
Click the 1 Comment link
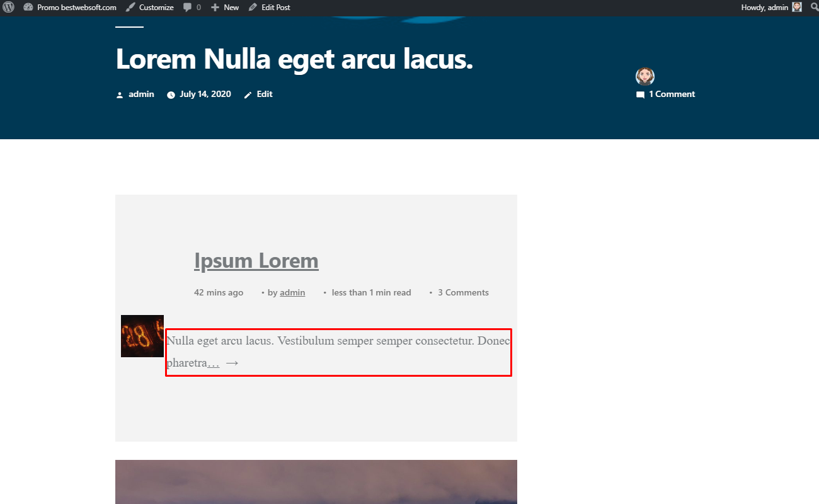[x=672, y=94]
